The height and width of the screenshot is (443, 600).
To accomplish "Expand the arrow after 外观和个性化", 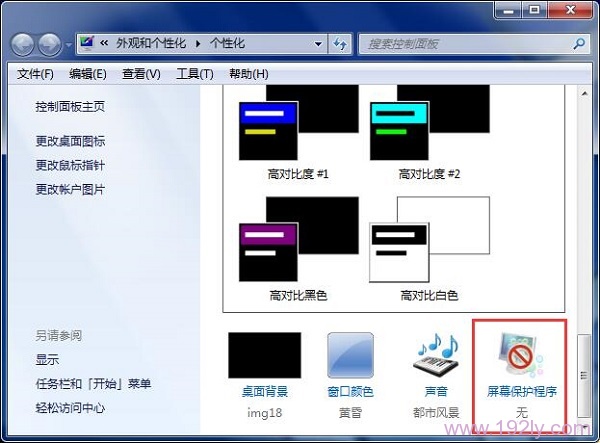I will 198,44.
